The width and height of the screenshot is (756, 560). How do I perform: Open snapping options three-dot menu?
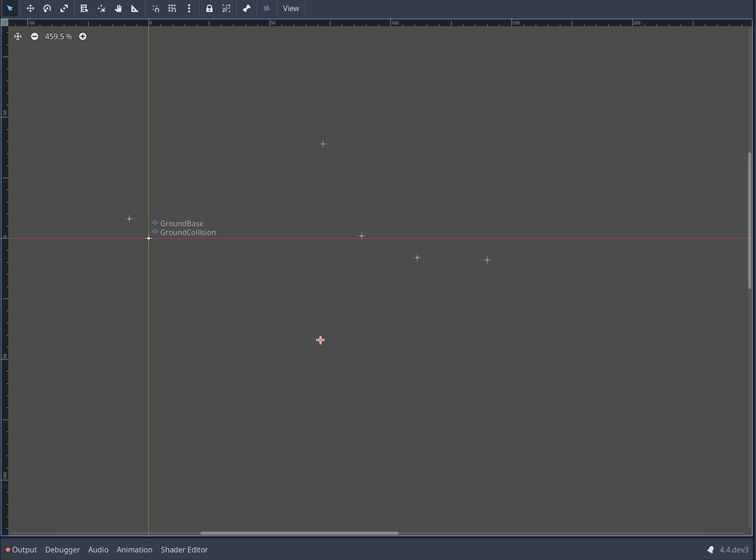click(x=189, y=8)
